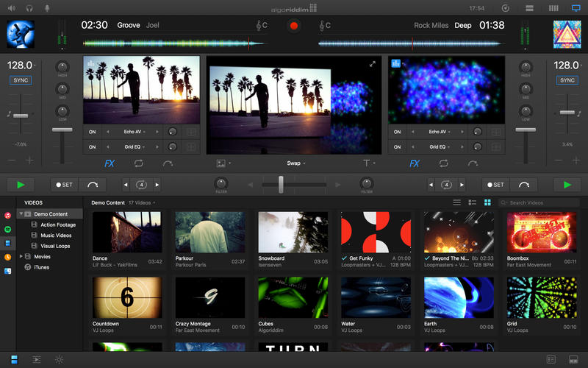The height and width of the screenshot is (368, 588).
Task: Open settings gear in bottom bar
Action: (x=59, y=359)
